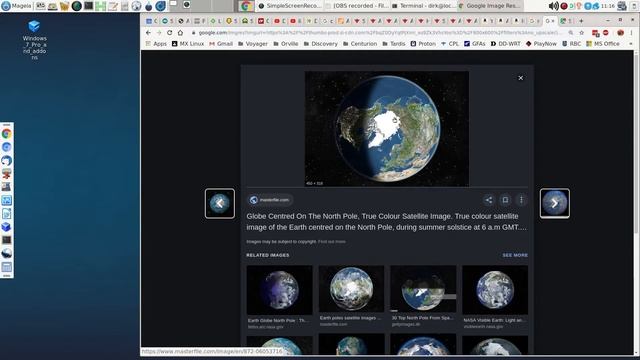The image size is (640, 360).
Task: Go back using the browser back arrow
Action: (x=148, y=33)
